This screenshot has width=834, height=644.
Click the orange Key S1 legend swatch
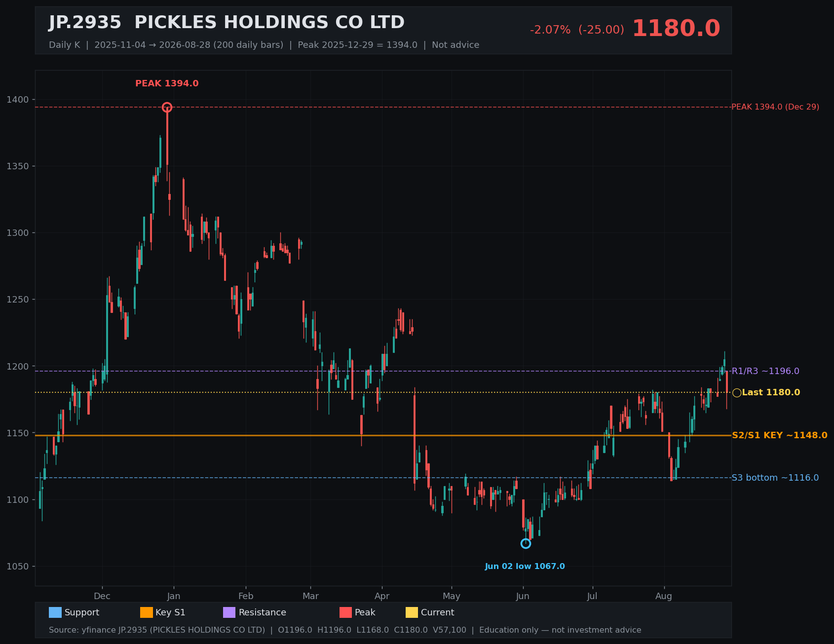coord(147,612)
